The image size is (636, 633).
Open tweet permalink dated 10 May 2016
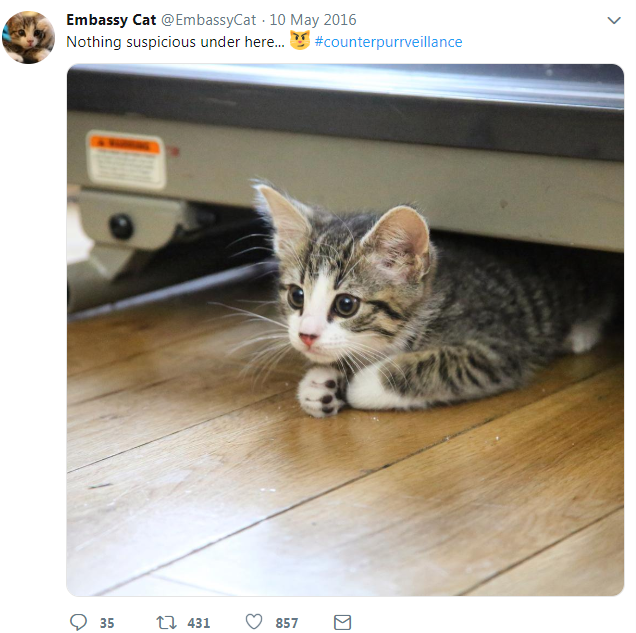pyautogui.click(x=313, y=20)
